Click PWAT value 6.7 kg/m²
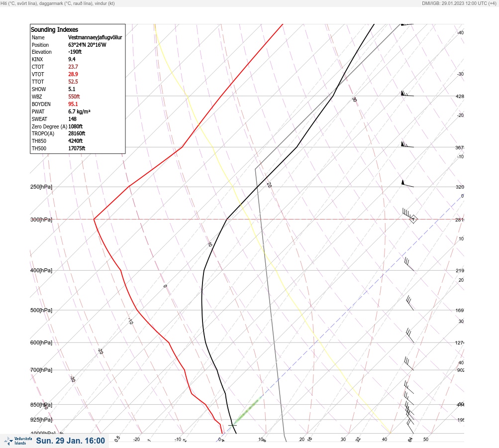Viewport: 499px width, 448px height. (79, 112)
